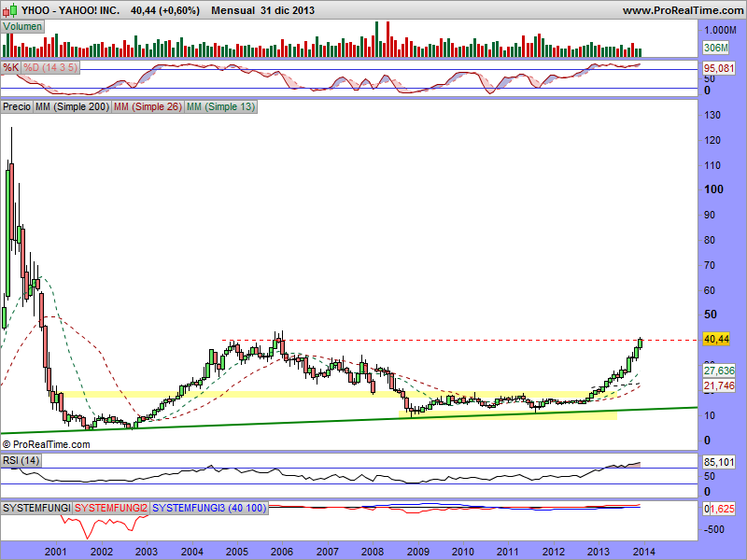Click the current price tag 40,44
The height and width of the screenshot is (560, 747).
click(716, 339)
